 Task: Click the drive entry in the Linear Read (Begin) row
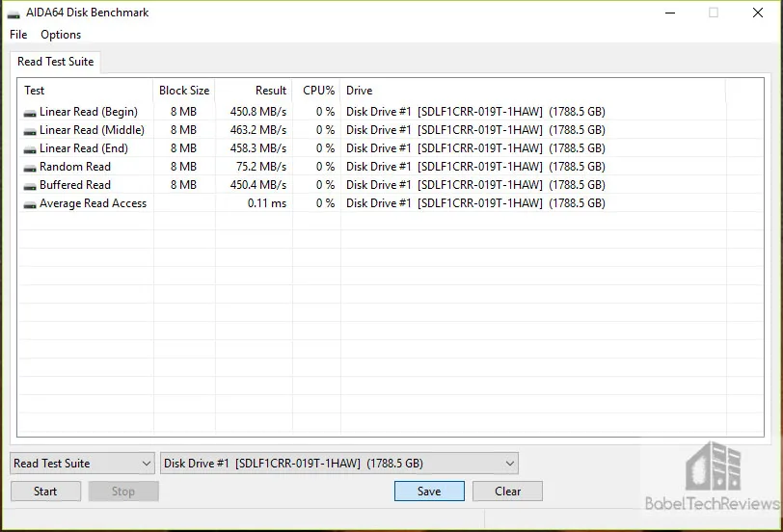475,111
